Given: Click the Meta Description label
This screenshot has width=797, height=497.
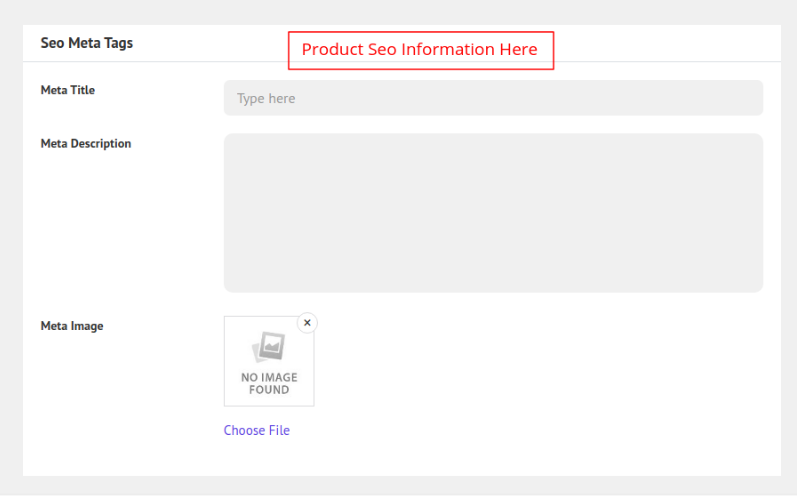Looking at the screenshot, I should [85, 143].
